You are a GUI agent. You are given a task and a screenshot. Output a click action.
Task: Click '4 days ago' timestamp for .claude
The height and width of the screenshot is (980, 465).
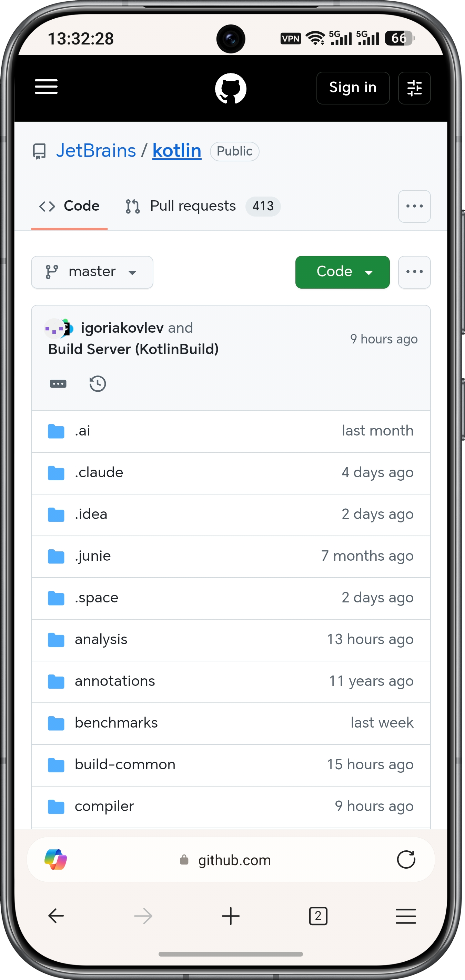(377, 473)
